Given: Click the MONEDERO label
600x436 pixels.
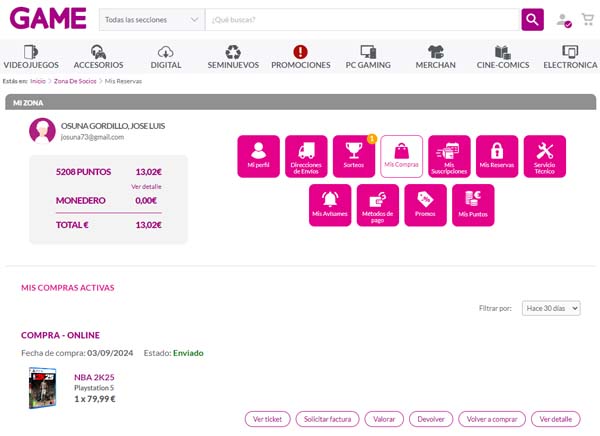Looking at the screenshot, I should (x=80, y=201).
